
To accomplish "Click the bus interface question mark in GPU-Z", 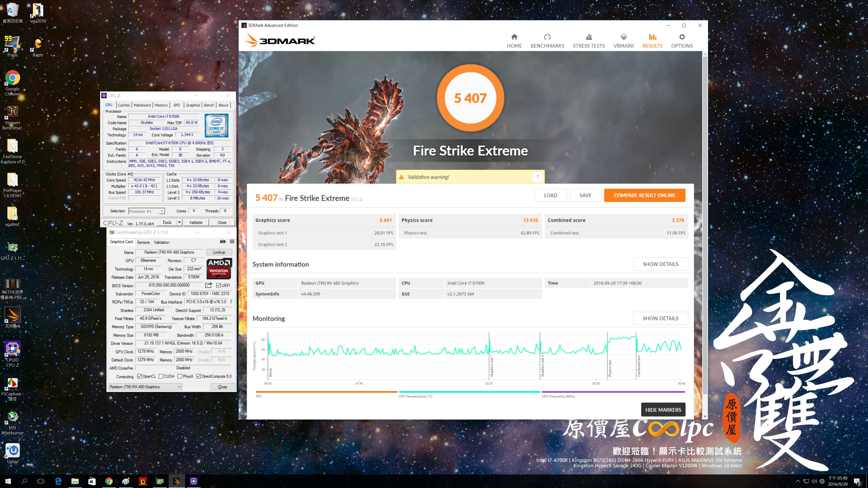I will tap(231, 302).
